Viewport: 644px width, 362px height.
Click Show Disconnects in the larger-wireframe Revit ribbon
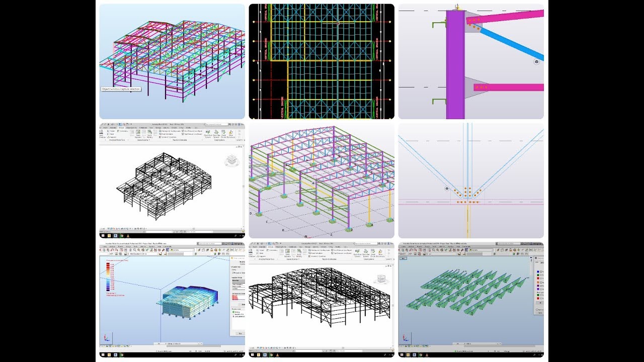(380, 253)
